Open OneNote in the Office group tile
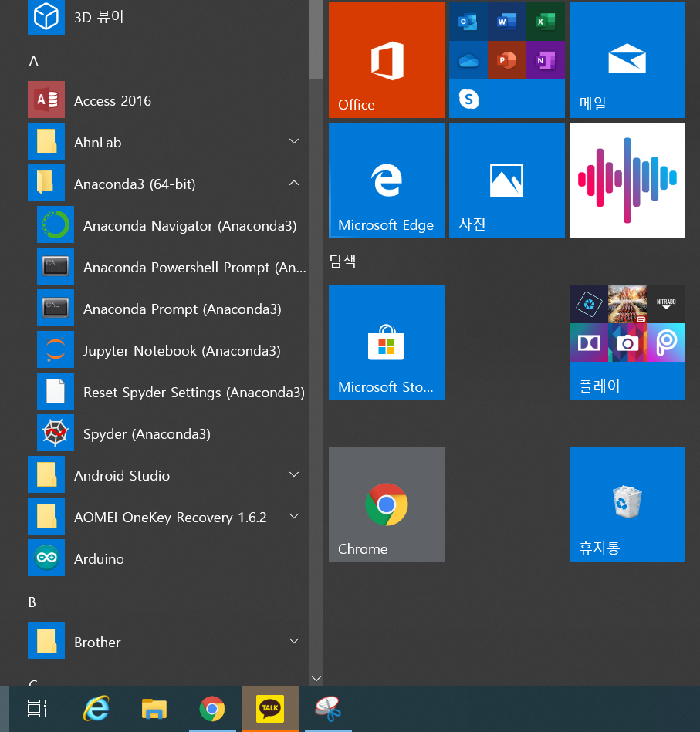The height and width of the screenshot is (732, 700). pyautogui.click(x=546, y=60)
